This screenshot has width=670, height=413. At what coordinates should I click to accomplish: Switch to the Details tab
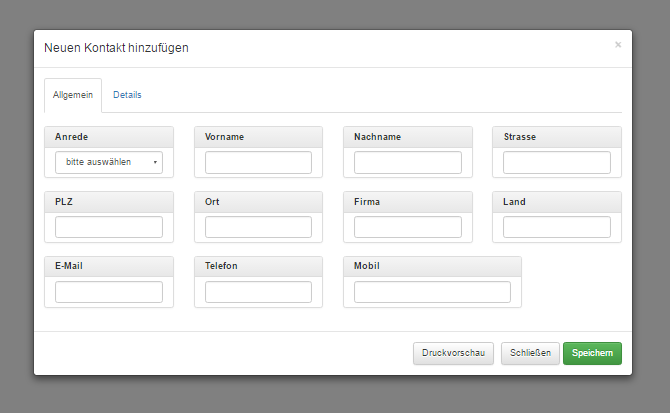coord(127,95)
